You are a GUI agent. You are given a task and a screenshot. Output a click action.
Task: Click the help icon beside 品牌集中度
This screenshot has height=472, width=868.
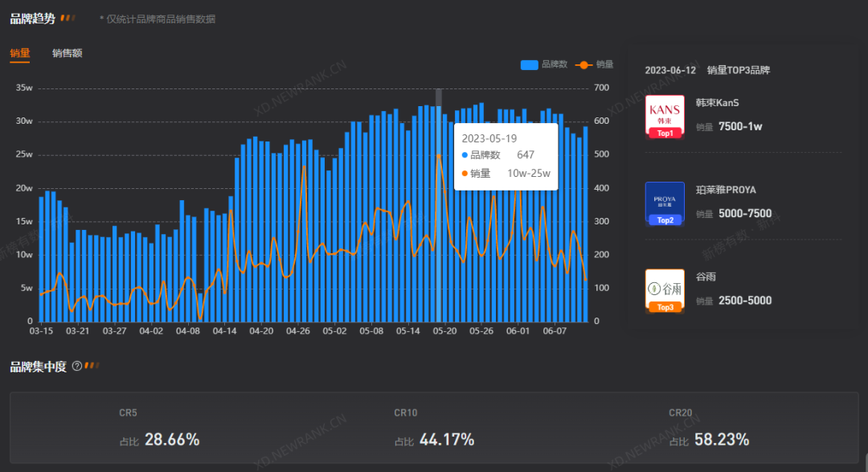77,366
